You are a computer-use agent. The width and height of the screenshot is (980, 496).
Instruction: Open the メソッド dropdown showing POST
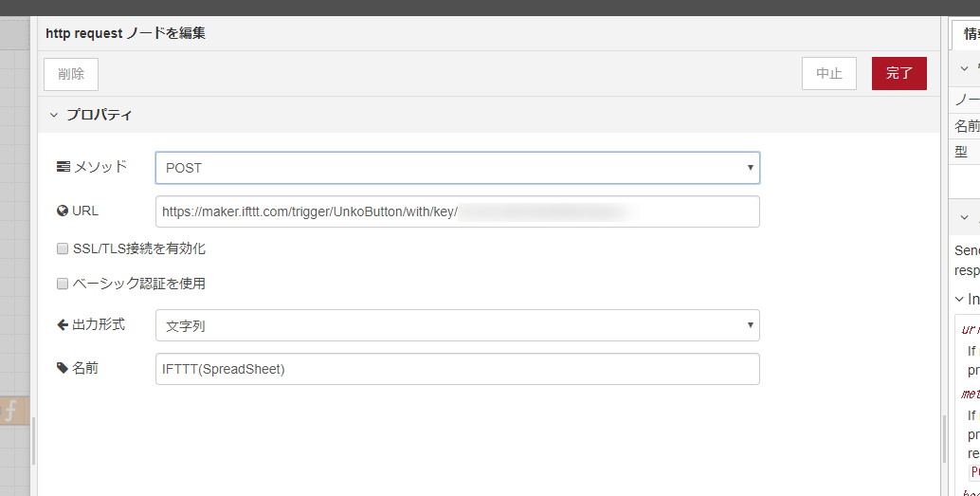point(457,168)
